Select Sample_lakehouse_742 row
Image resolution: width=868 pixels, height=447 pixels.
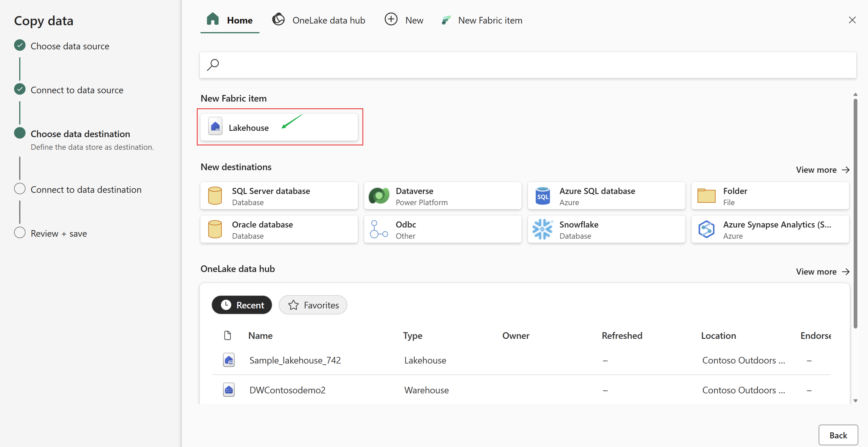tap(521, 360)
